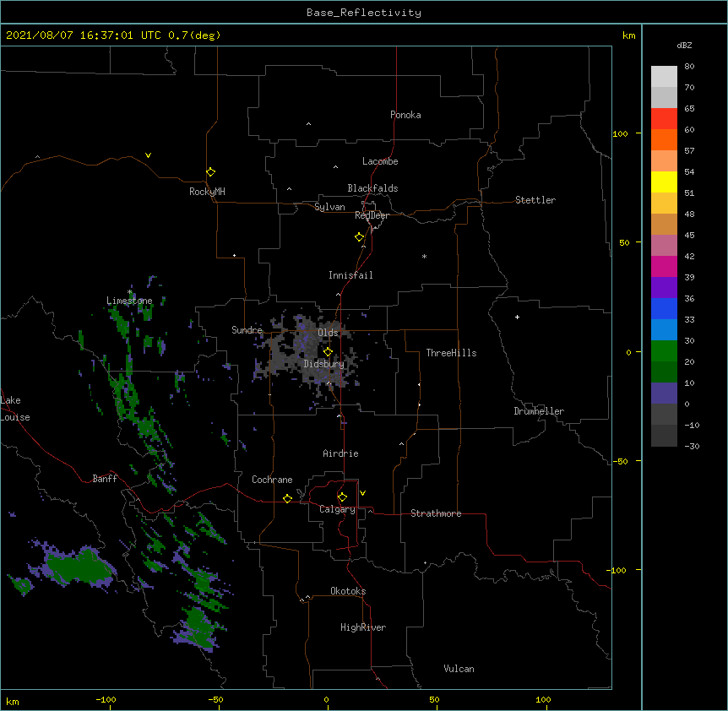Click the ThreeHills city label
Viewport: 728px width, 711px height.
tap(451, 353)
